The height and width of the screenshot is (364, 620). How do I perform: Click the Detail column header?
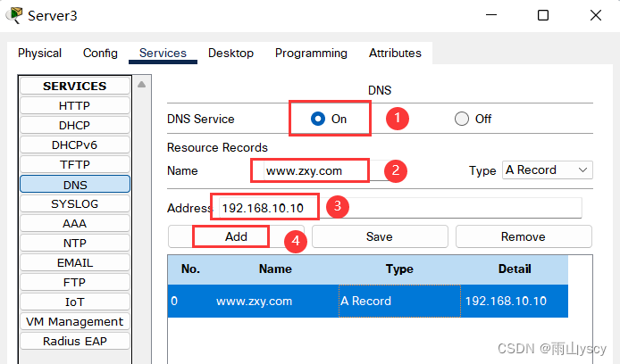point(515,269)
